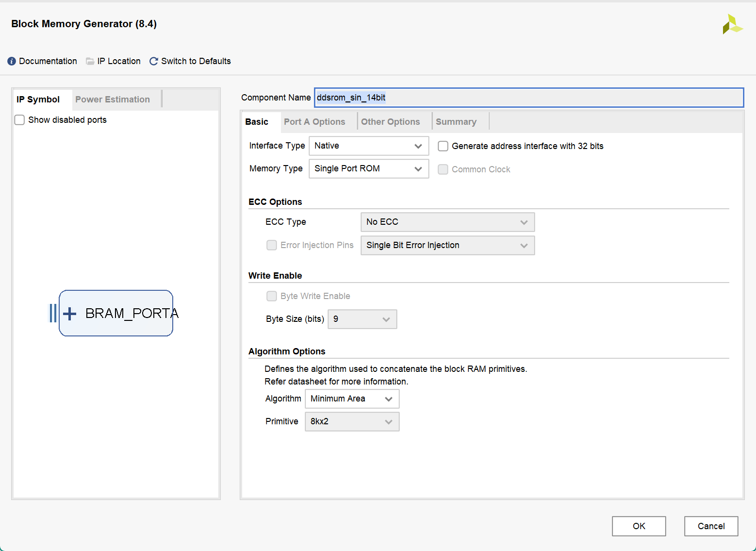
Task: Click the IP Location folder icon
Action: tap(90, 61)
